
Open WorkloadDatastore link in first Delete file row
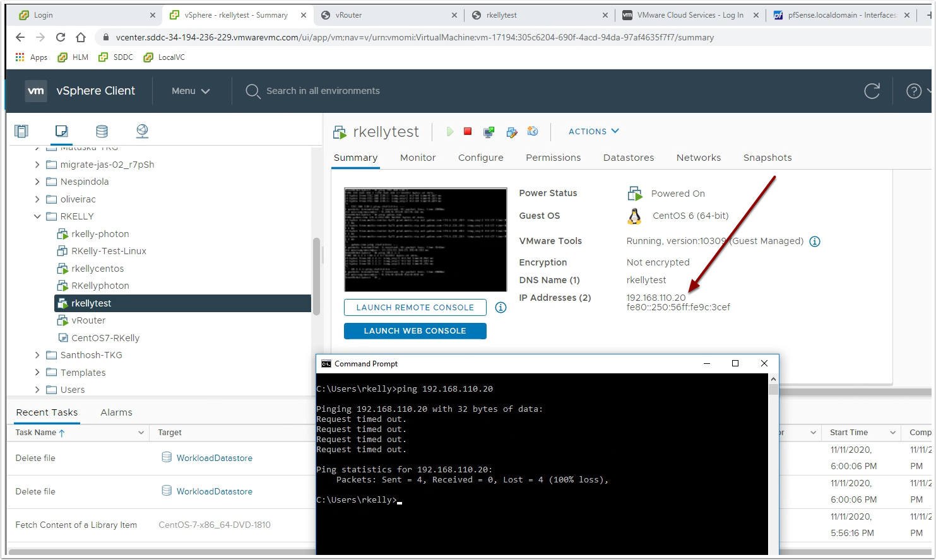click(x=215, y=458)
